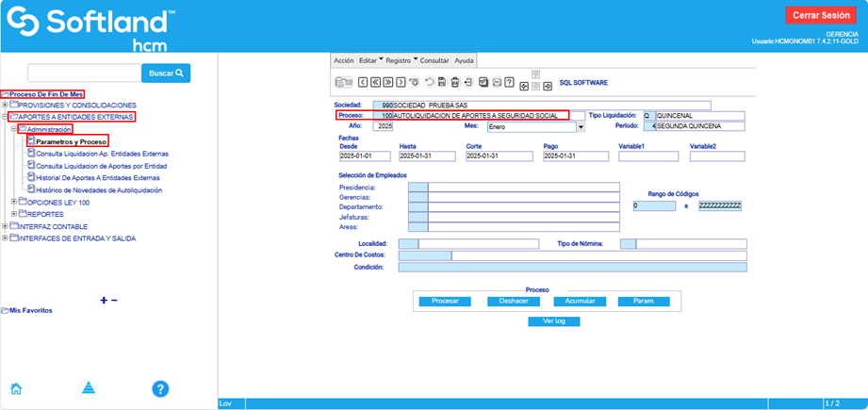Go to the first record with double-left arrows
Image resolution: width=868 pixels, height=410 pixels.
[x=374, y=83]
